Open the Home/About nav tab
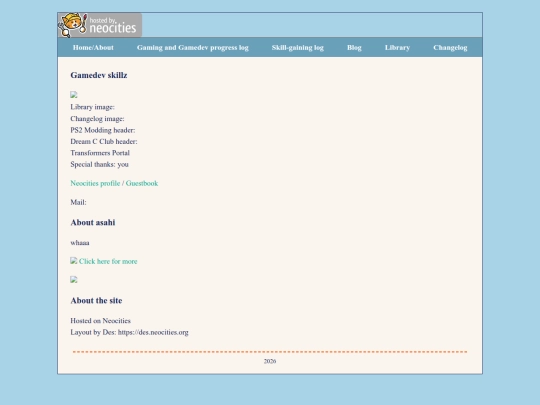Image resolution: width=540 pixels, height=405 pixels. [93, 48]
